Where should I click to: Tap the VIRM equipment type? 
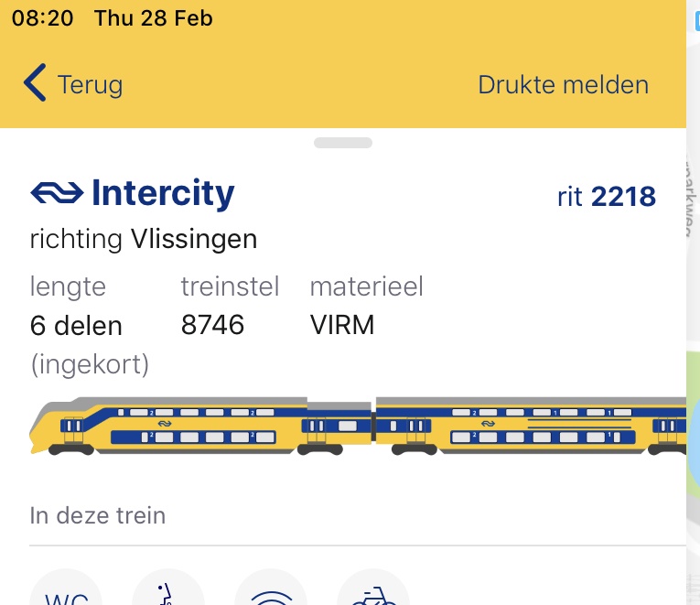[x=342, y=324]
